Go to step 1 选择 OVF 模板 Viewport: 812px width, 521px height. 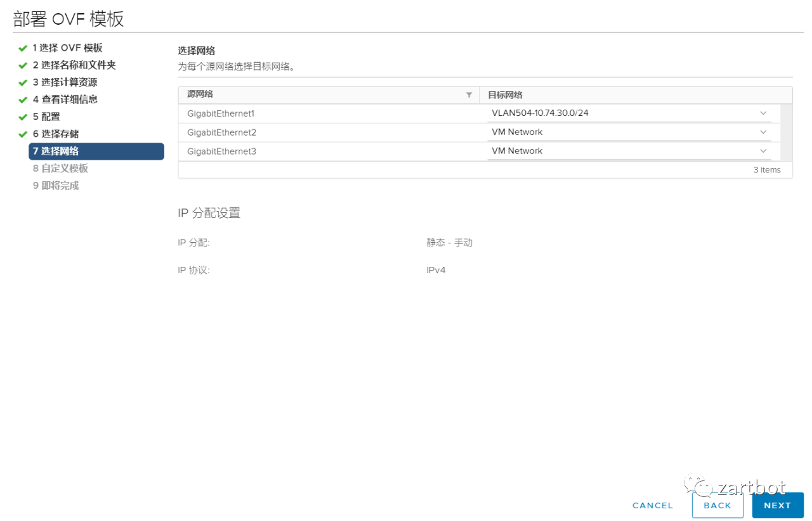(67, 48)
